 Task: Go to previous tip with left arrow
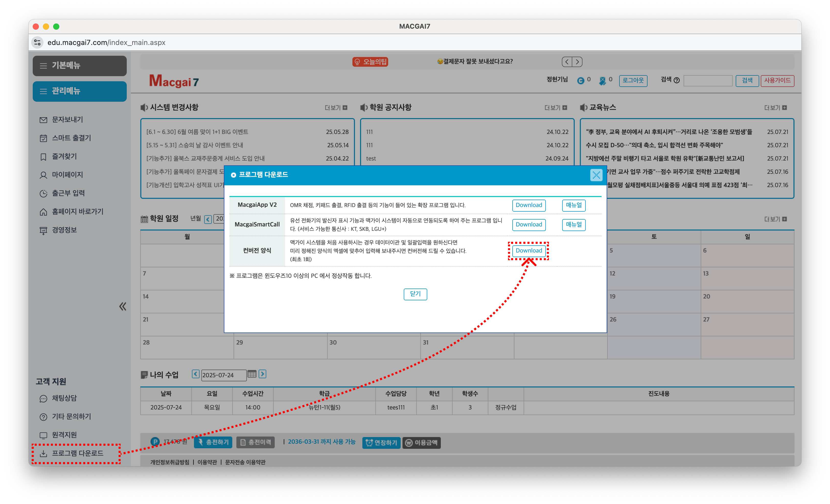point(567,62)
